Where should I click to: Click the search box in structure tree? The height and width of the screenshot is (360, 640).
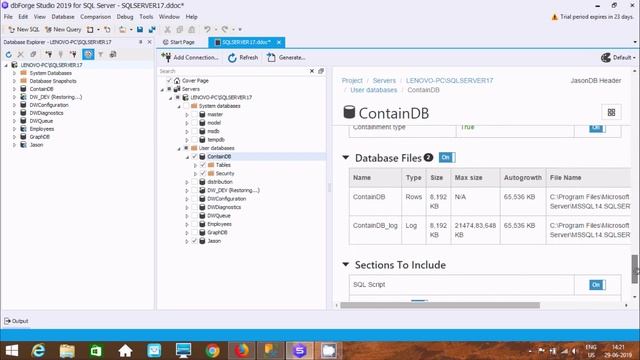(x=233, y=71)
